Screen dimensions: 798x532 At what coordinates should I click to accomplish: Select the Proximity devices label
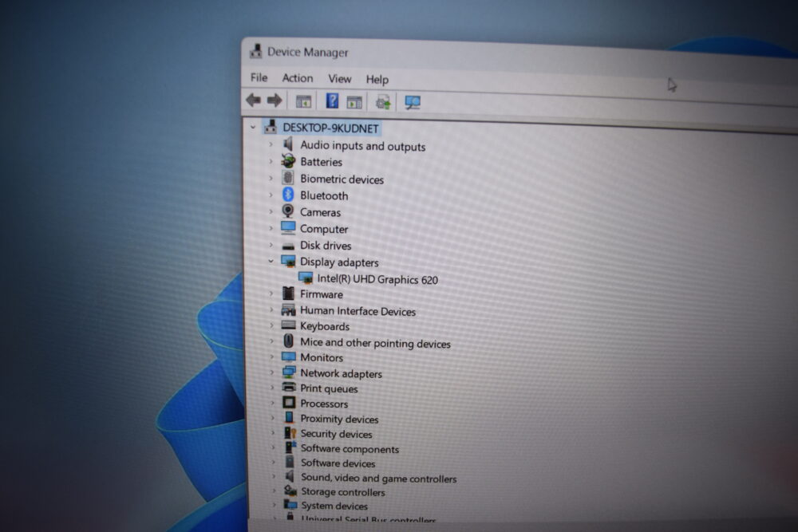click(x=339, y=419)
